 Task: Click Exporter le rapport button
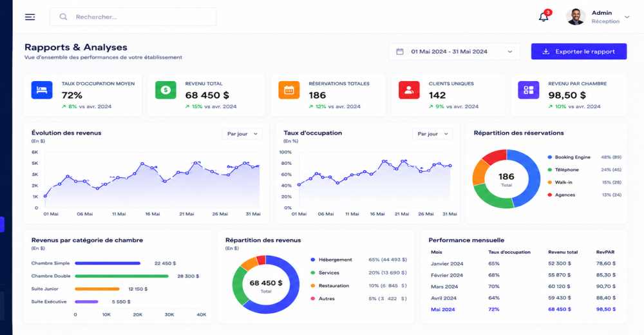click(x=579, y=52)
